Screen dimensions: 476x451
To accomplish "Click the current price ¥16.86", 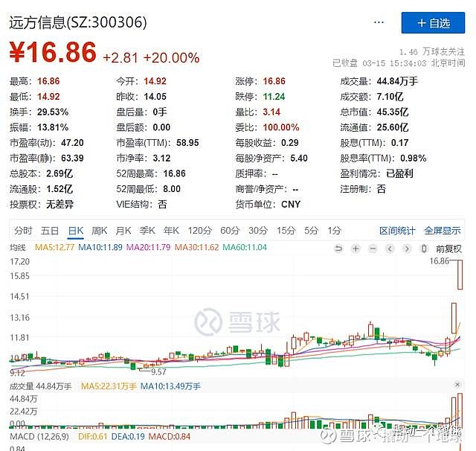I will tap(53, 52).
